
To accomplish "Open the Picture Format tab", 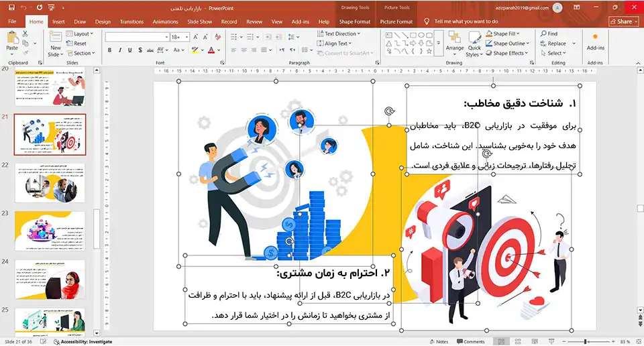I will coord(396,21).
